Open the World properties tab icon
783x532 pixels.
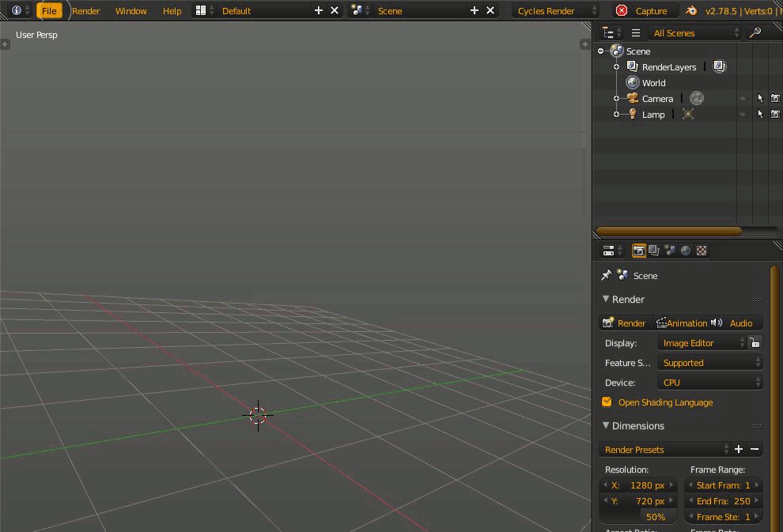(686, 251)
